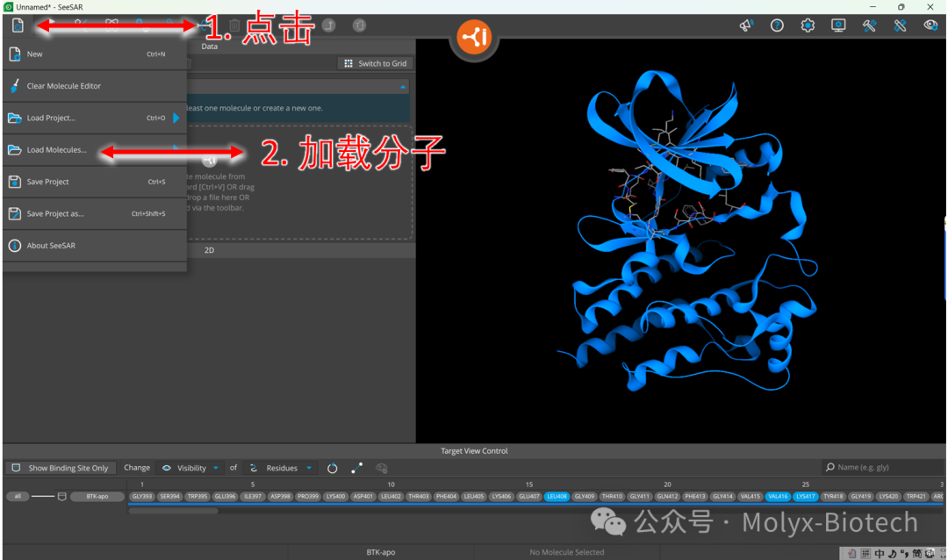Select the GLN412 residue

click(667, 497)
